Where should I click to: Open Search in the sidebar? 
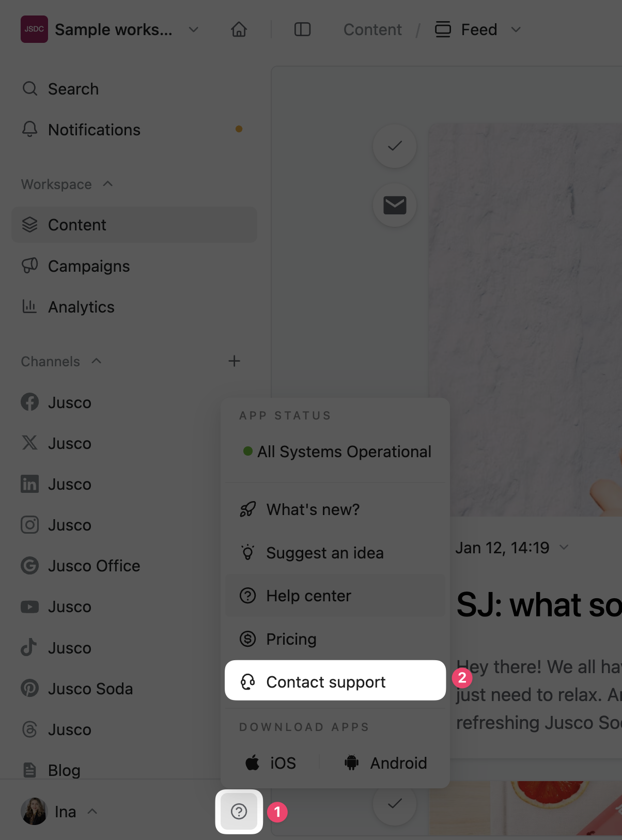point(73,89)
